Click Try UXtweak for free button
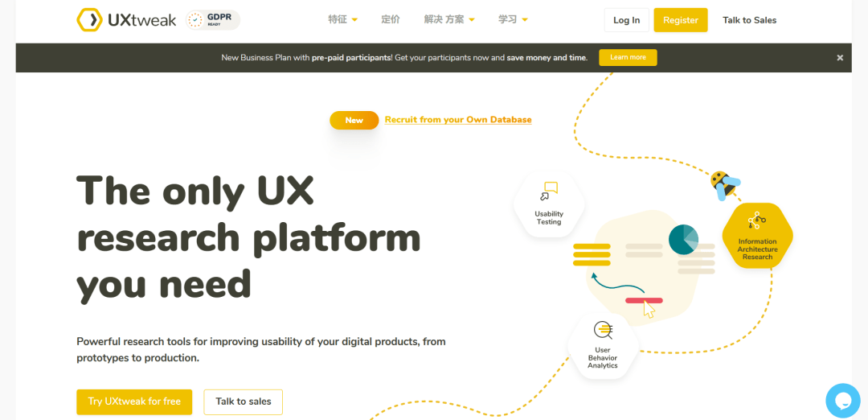Screen dimensions: 868x420 click(134, 401)
